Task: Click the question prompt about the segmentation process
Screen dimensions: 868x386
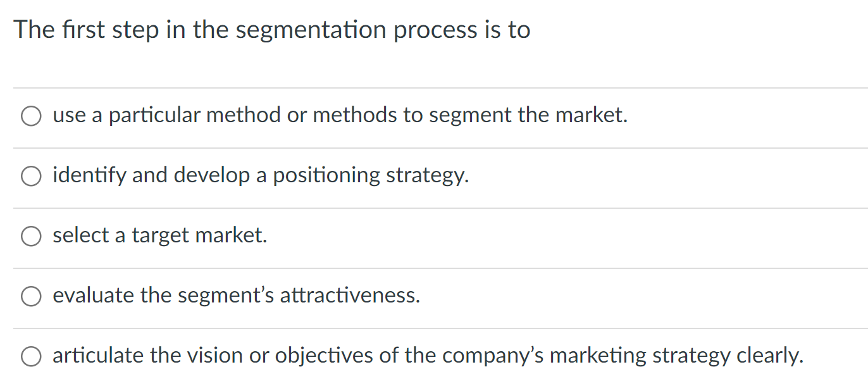Action: coord(273,29)
